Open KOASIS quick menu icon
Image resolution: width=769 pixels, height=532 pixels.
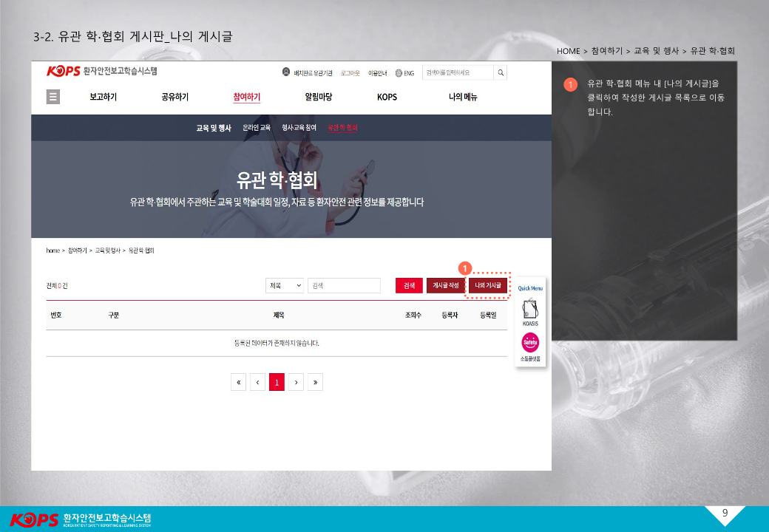pyautogui.click(x=530, y=311)
